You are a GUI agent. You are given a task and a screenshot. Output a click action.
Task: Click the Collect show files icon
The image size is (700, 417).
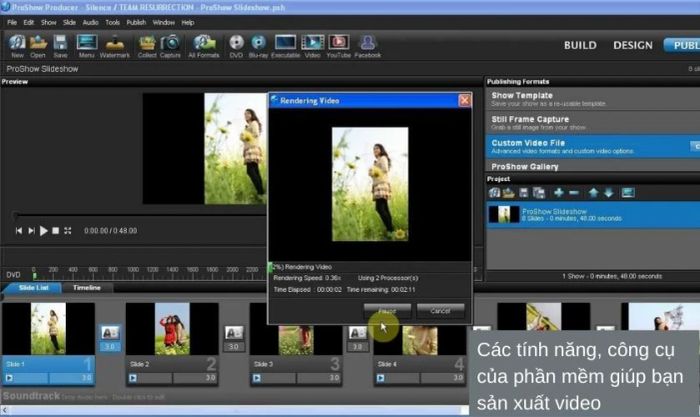click(147, 46)
